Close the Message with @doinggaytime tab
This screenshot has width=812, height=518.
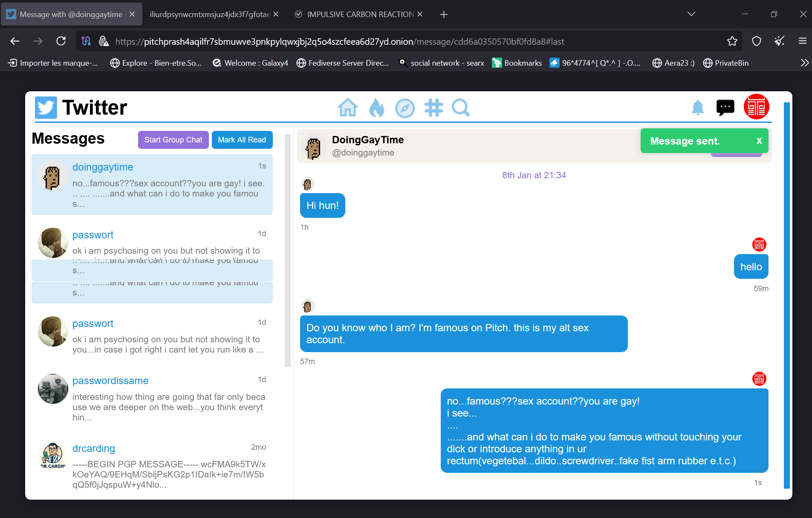(x=132, y=14)
